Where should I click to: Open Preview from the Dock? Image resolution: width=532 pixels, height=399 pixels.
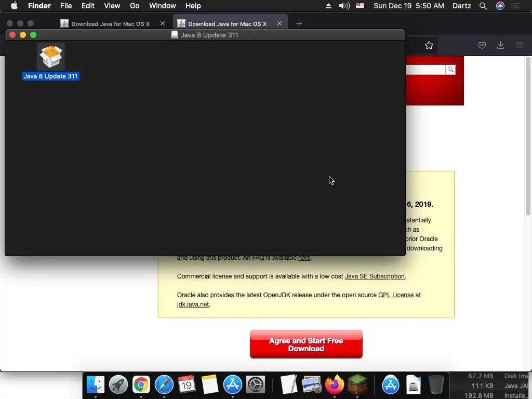click(312, 385)
